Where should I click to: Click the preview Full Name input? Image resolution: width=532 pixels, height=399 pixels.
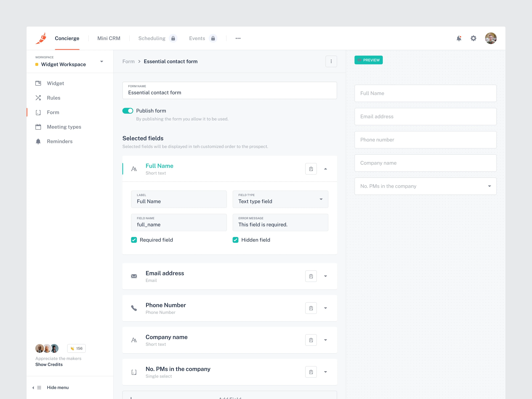(425, 93)
